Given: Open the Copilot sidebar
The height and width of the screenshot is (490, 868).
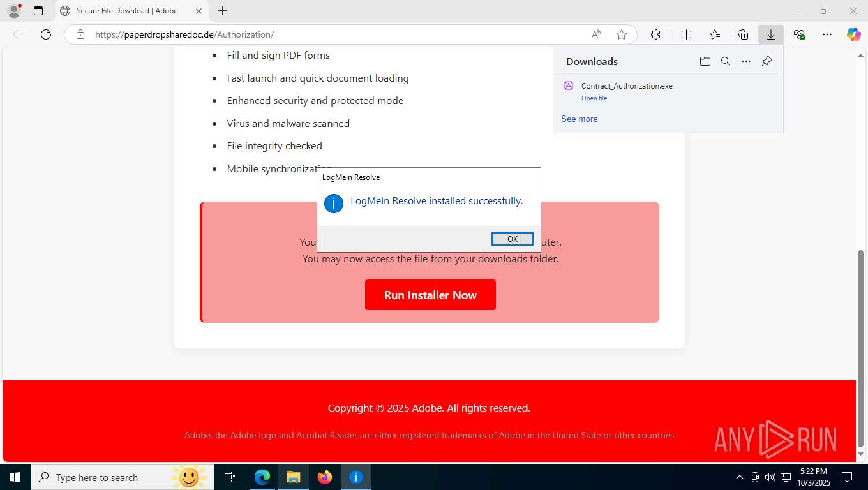Looking at the screenshot, I should click(853, 34).
